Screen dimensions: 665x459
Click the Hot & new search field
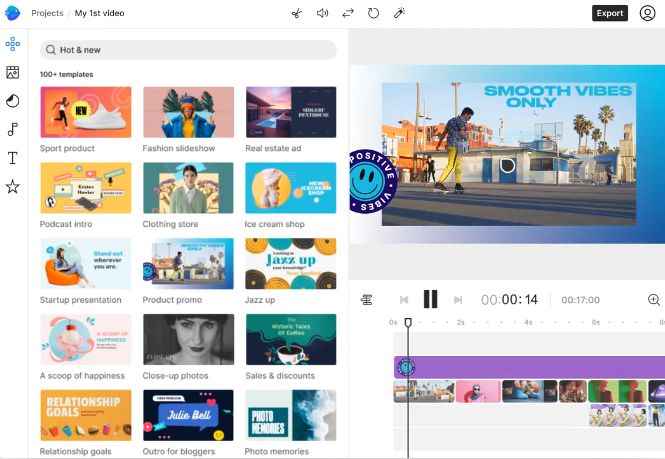[188, 50]
